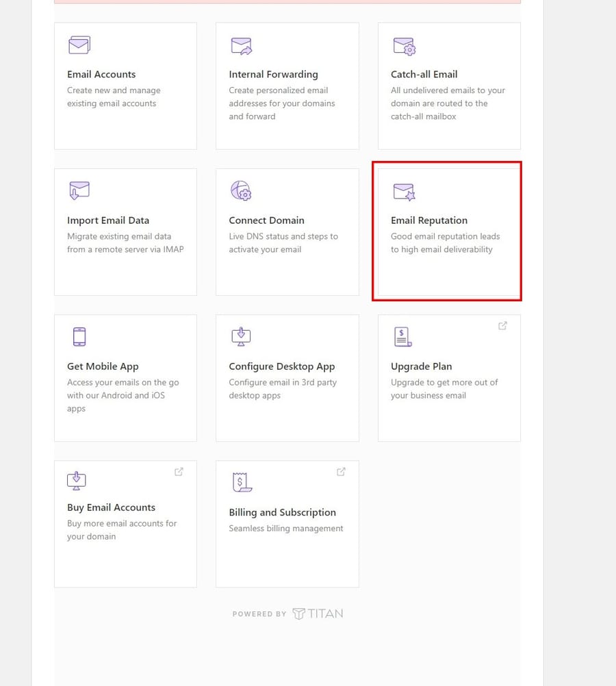Open external link icon on Billing and Subscription card

pos(342,472)
